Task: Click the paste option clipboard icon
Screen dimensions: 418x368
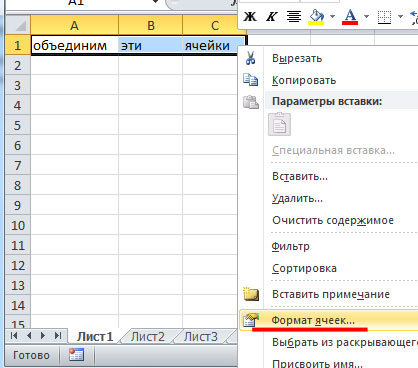Action: tap(280, 124)
